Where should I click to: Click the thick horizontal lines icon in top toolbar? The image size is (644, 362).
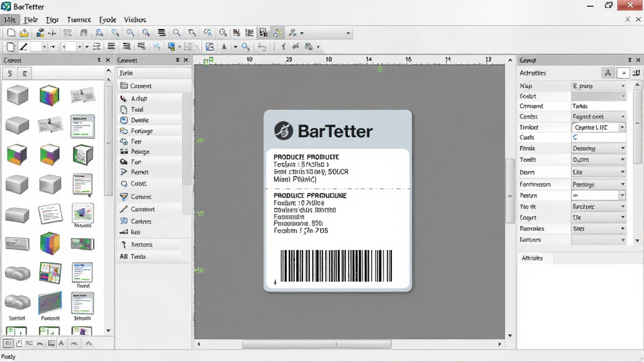click(x=162, y=33)
